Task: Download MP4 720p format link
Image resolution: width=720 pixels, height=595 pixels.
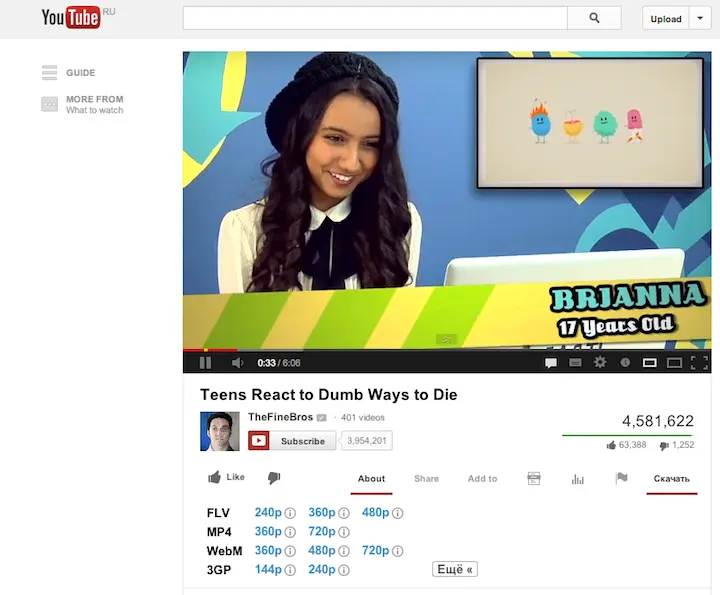Action: click(x=321, y=532)
